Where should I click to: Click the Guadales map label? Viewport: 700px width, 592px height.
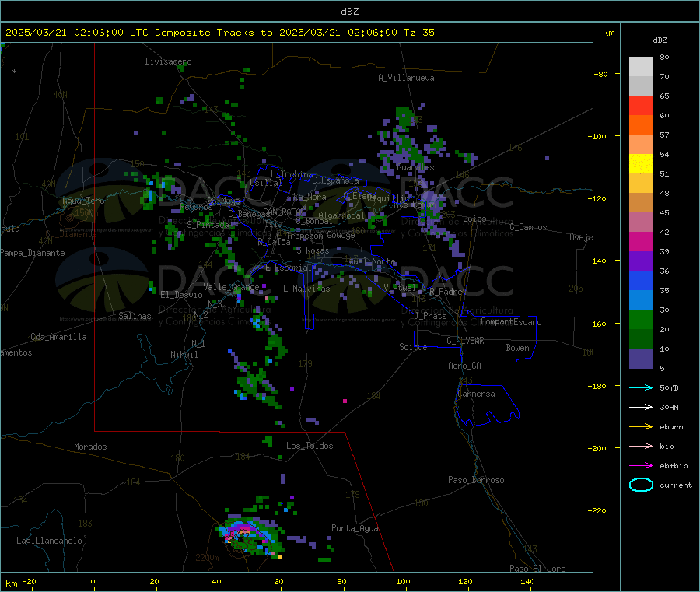(415, 167)
